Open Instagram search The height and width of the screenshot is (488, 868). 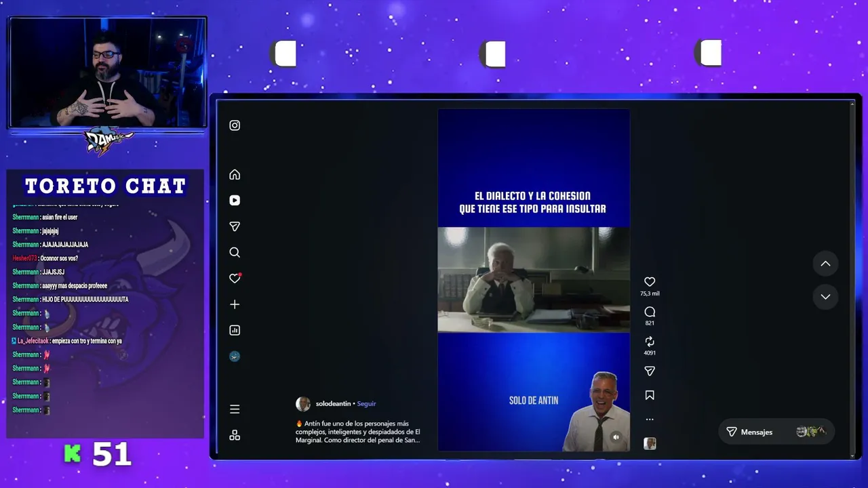point(235,252)
